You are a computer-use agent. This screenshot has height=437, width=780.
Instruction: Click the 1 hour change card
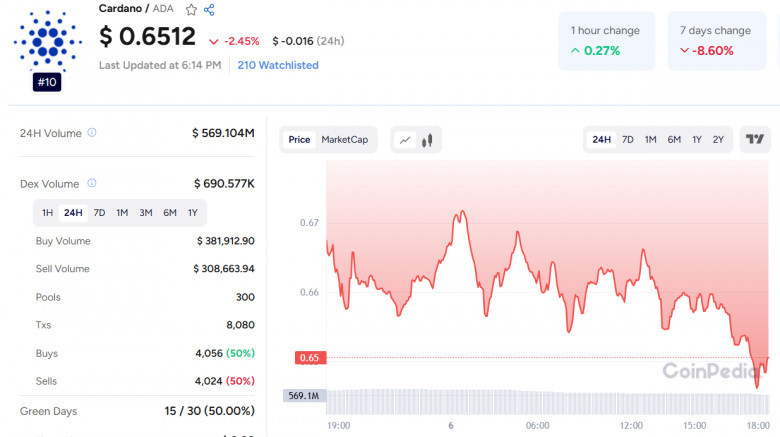(x=606, y=41)
